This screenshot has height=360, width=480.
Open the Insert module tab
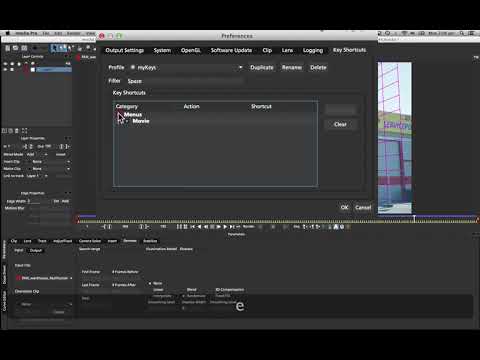tap(112, 241)
